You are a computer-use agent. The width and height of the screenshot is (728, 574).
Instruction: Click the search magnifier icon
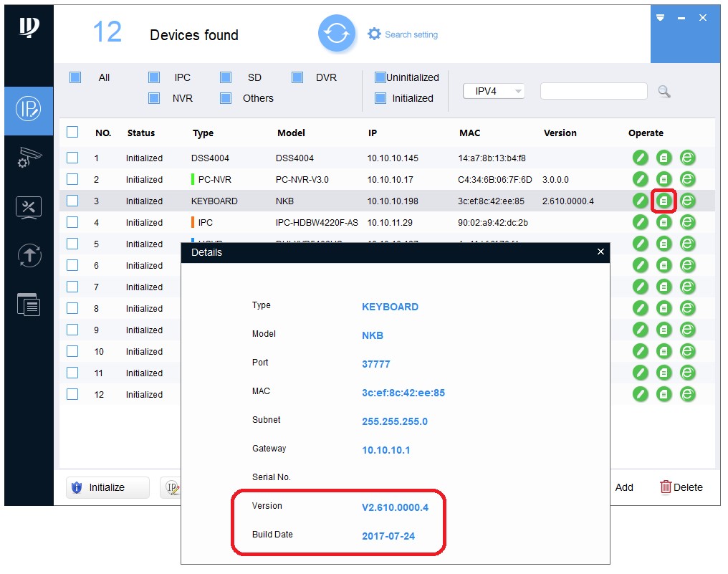point(664,92)
